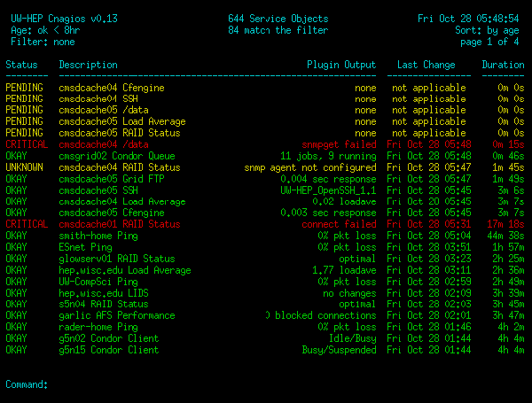Viewport: 532px width, 403px height.
Task: Select the smith-home Ping service
Action: click(x=98, y=236)
